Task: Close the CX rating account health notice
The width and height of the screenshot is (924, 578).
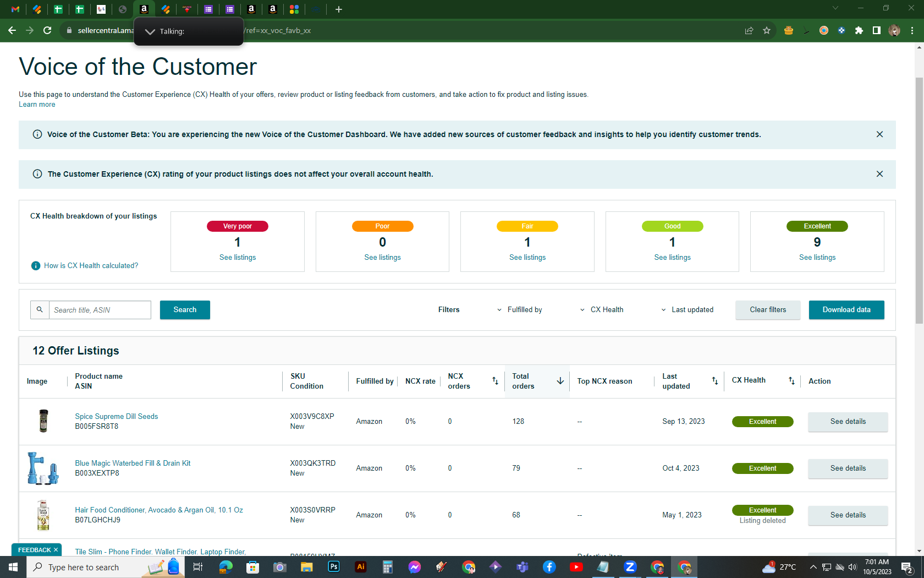Action: tap(879, 174)
